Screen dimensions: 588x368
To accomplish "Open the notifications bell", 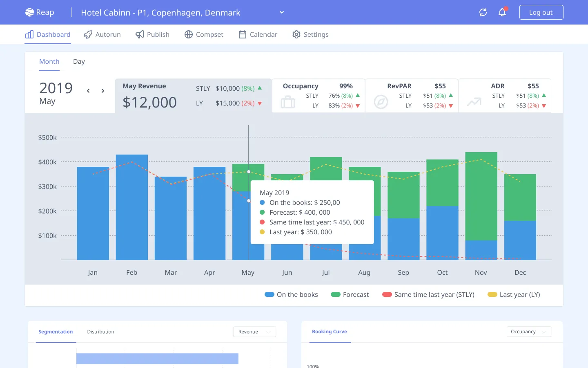I will [x=502, y=12].
